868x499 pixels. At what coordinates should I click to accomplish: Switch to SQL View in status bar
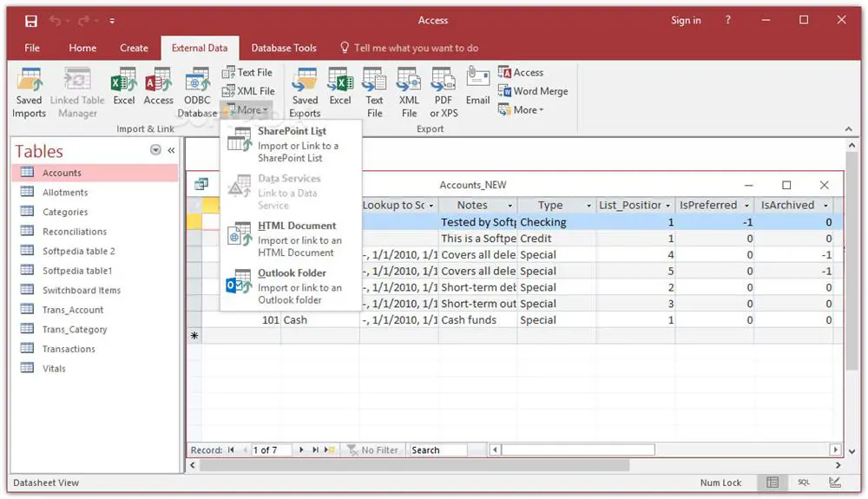point(804,483)
